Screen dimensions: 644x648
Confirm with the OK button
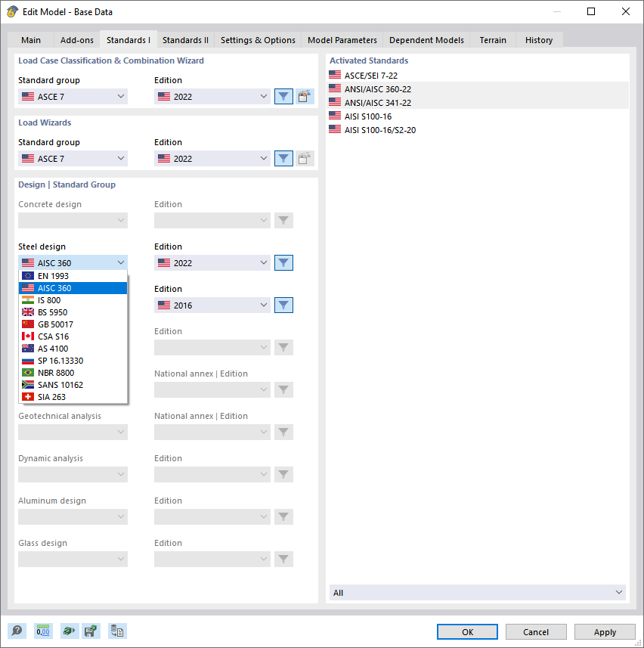point(468,632)
